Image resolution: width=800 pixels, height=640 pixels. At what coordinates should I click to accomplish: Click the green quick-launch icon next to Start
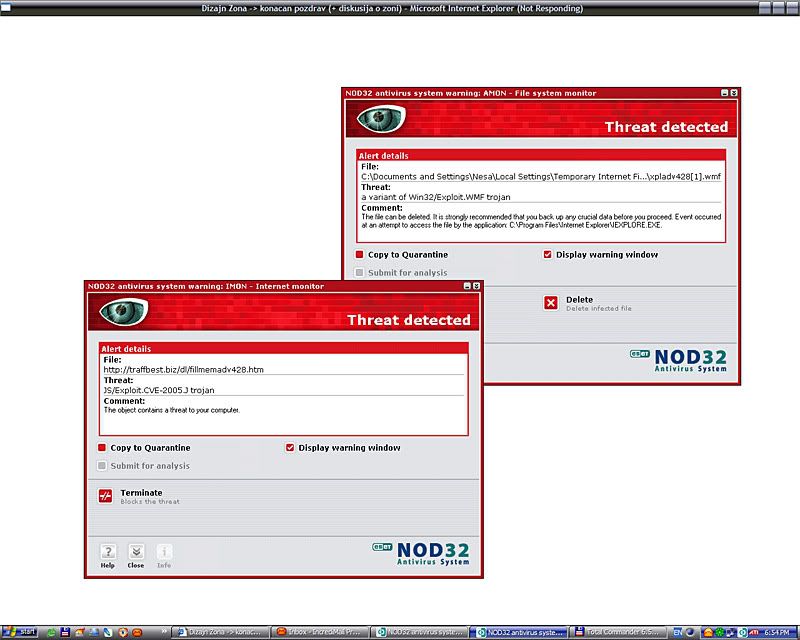[51, 632]
